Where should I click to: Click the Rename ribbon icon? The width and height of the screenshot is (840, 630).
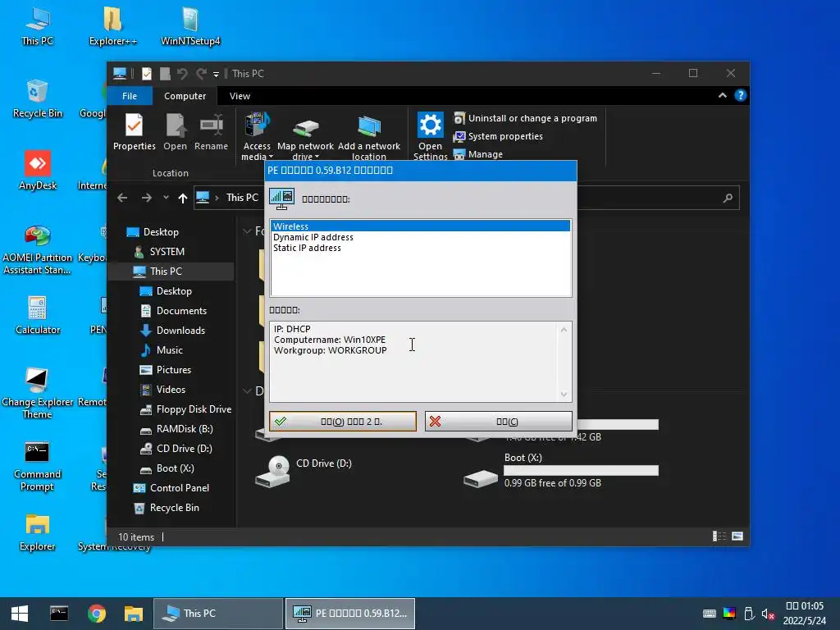tap(211, 132)
